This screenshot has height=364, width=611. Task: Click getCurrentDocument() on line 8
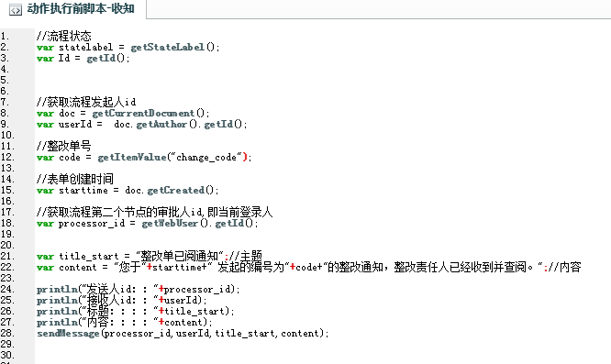tap(150, 114)
